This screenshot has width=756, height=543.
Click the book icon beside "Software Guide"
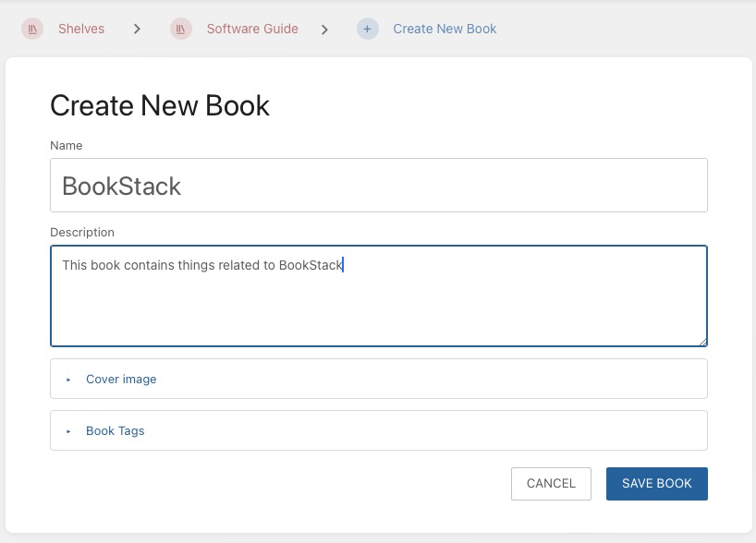[x=180, y=29]
